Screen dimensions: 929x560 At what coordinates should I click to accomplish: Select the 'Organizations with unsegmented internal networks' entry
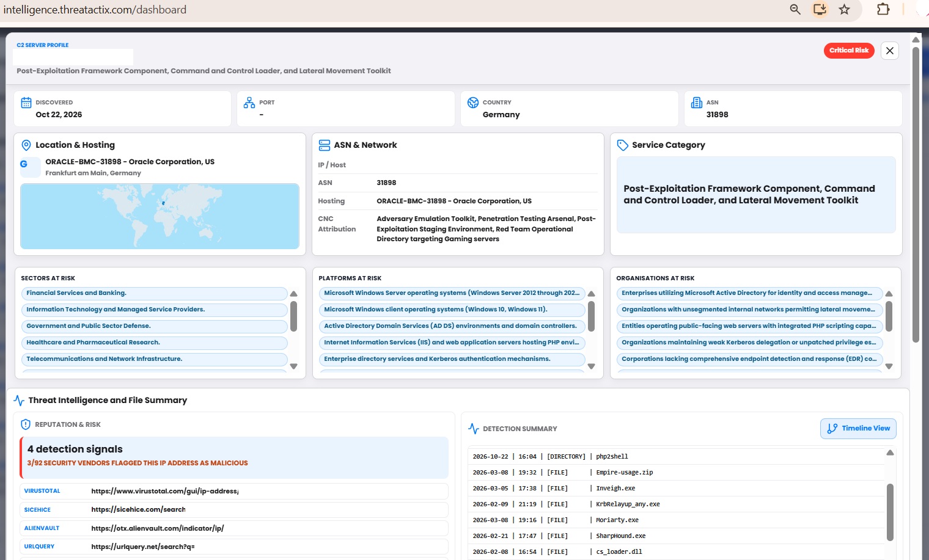(750, 310)
